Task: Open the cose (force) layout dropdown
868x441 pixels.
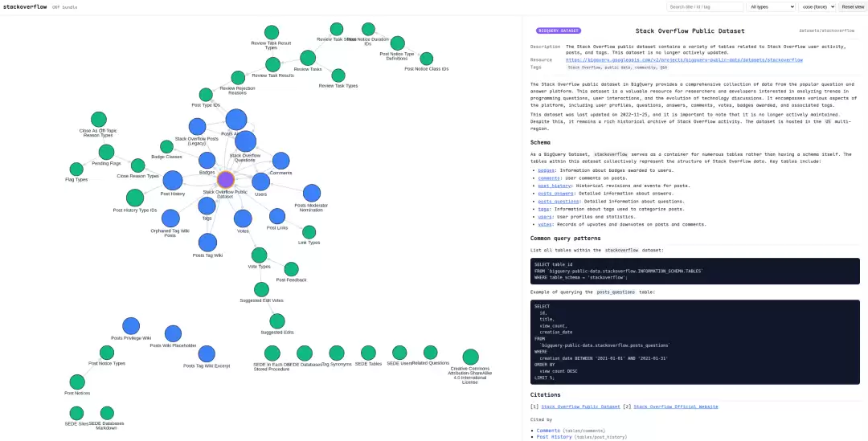Action: [817, 7]
